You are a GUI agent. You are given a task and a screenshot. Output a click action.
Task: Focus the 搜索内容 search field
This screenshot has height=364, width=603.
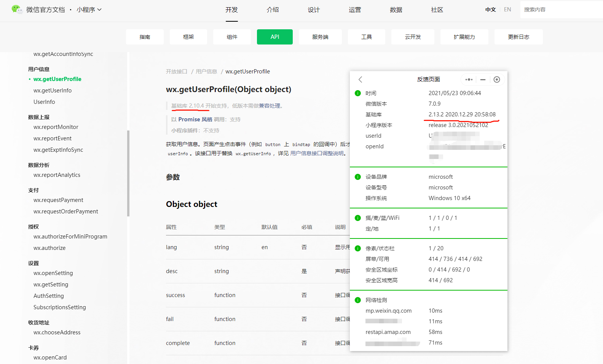coord(562,10)
